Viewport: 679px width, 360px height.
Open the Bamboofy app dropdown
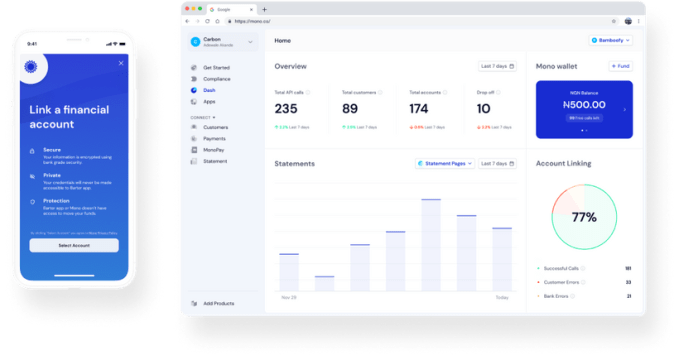(611, 40)
